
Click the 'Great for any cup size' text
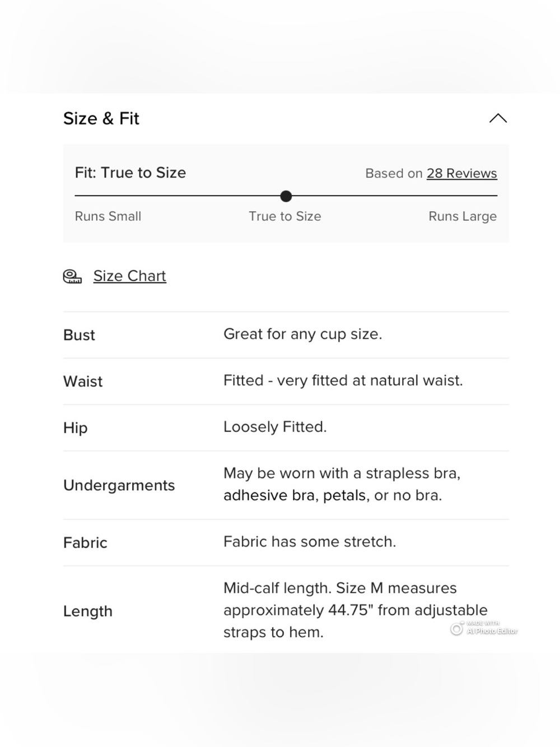[x=302, y=334]
